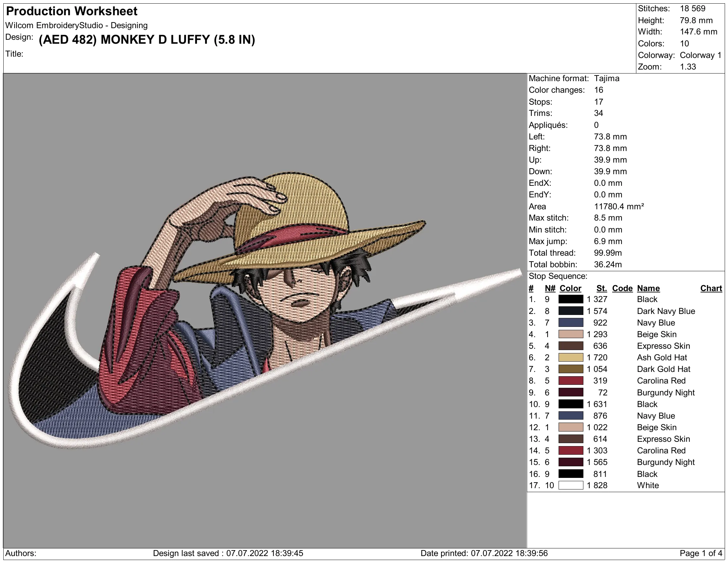Image resolution: width=728 pixels, height=563 pixels.
Task: Click the Burgundy Night swatch in stop 9
Action: pyautogui.click(x=571, y=392)
